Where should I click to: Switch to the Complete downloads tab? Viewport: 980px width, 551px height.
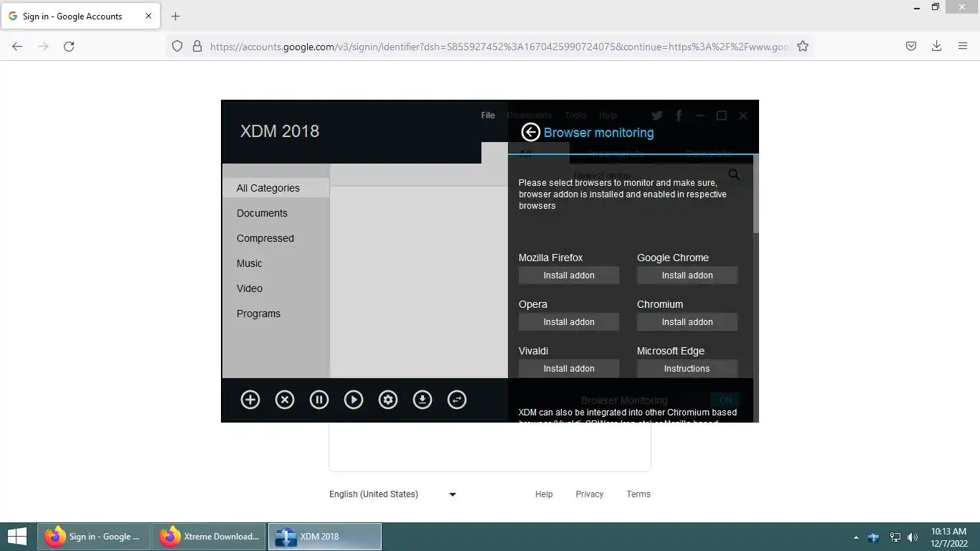[x=709, y=154]
